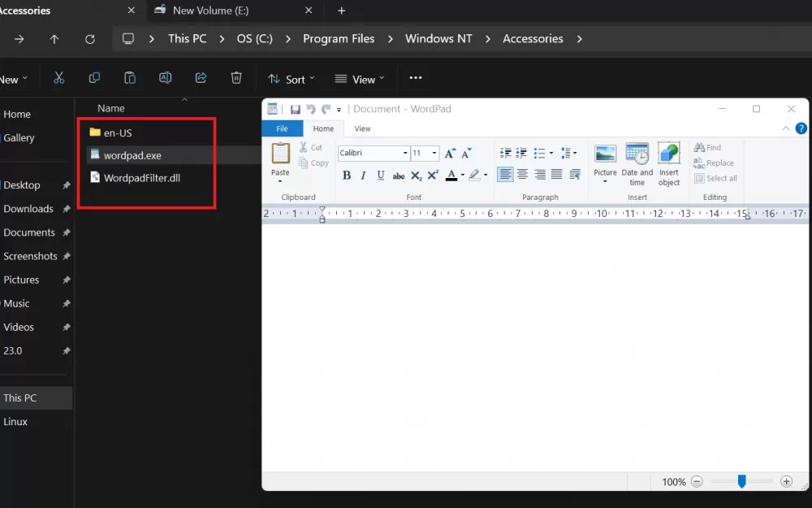
Task: Increase paragraph indent in WordPad
Action: (521, 153)
